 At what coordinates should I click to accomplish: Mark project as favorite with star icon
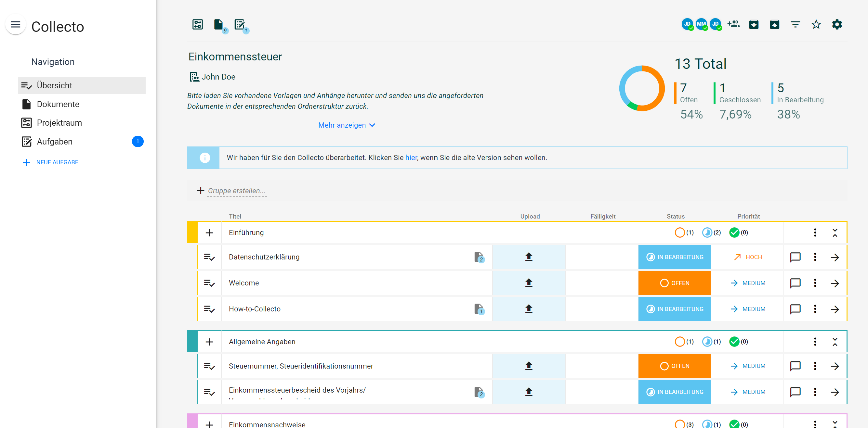pyautogui.click(x=816, y=24)
